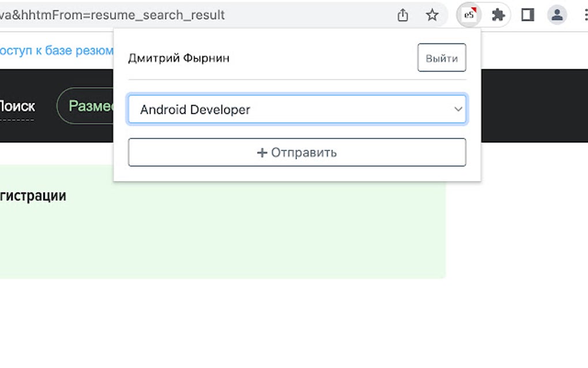Open the Extensions puzzle-piece menu
This screenshot has width=588, height=368.
click(498, 15)
